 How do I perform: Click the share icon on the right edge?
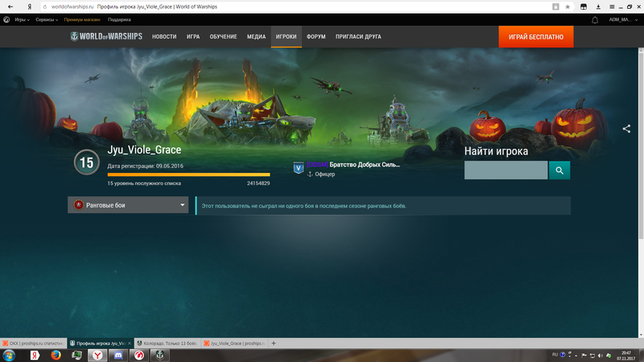pos(626,129)
